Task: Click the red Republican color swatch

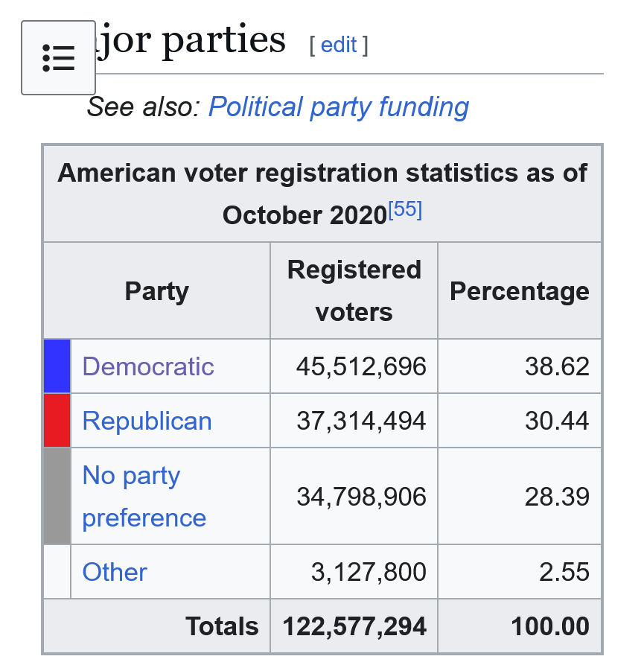Action: pyautogui.click(x=57, y=421)
